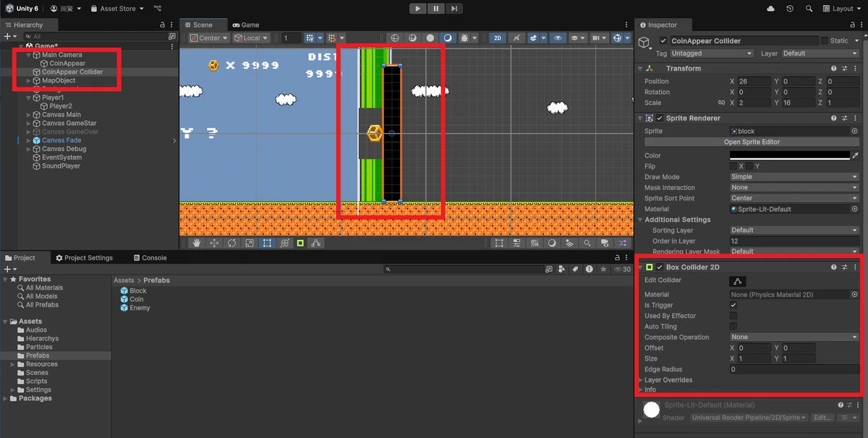Screen dimensions: 868x438
Task: Select the Rotate tool
Action: click(231, 244)
